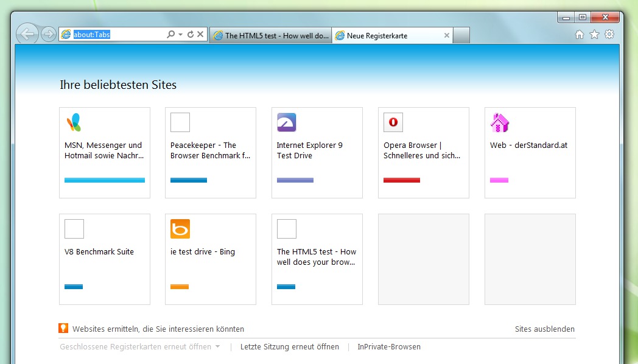
Task: Click Letzte Sitzung erneut öffnen
Action: 290,347
